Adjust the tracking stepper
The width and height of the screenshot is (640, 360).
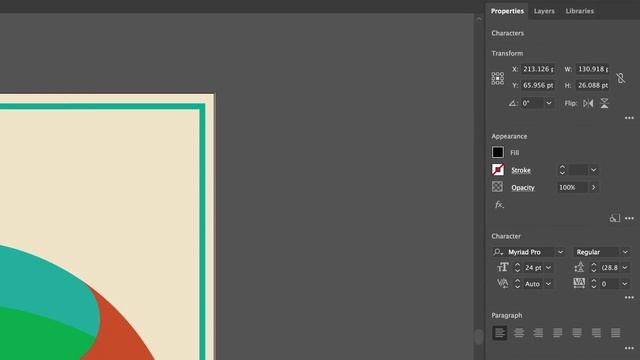[594, 283]
